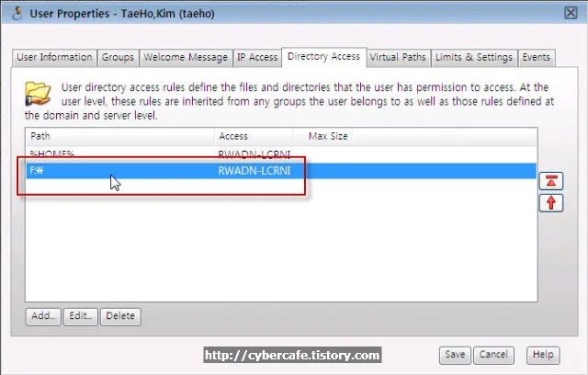The image size is (588, 375).
Task: Click the move-to-top red arrow icon
Action: pos(551,181)
